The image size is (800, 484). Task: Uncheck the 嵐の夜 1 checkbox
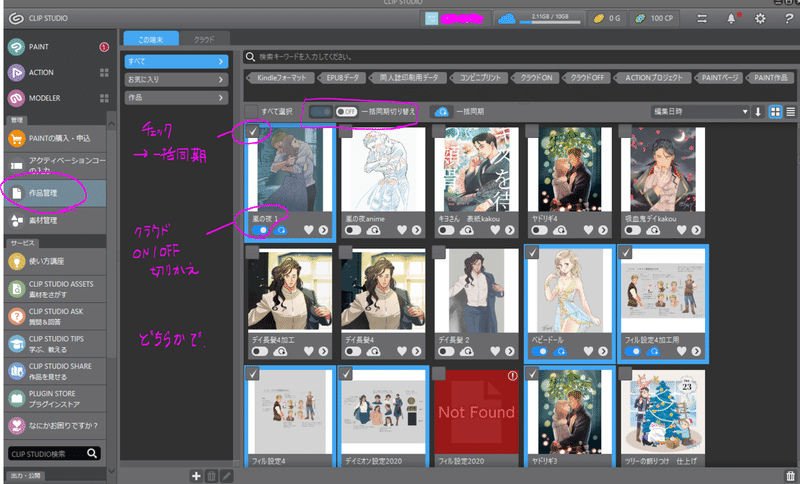252,131
